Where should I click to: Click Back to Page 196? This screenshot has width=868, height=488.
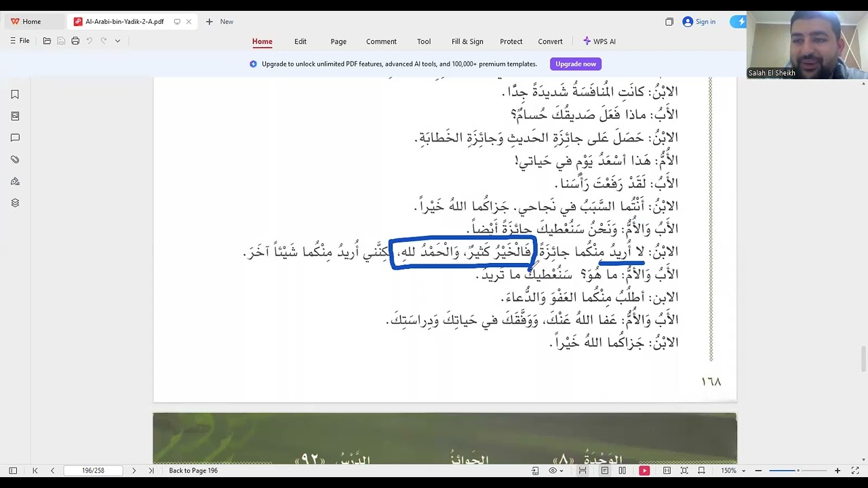coord(193,470)
